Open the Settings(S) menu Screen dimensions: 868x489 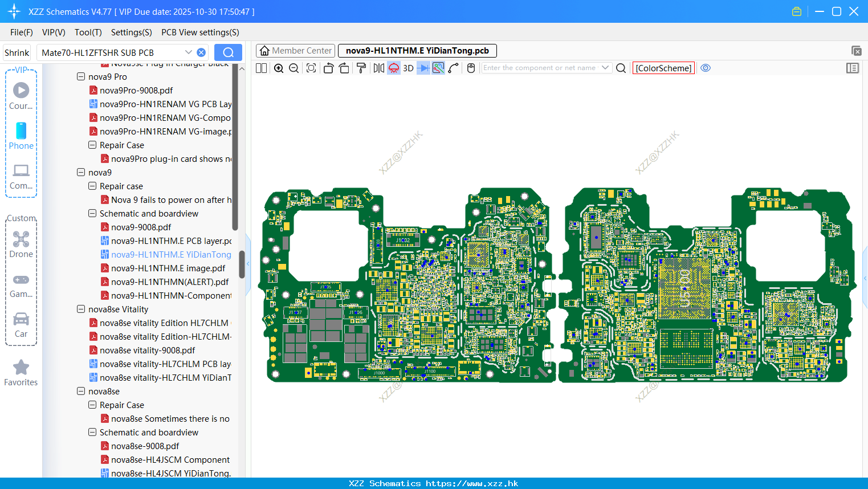(x=132, y=32)
